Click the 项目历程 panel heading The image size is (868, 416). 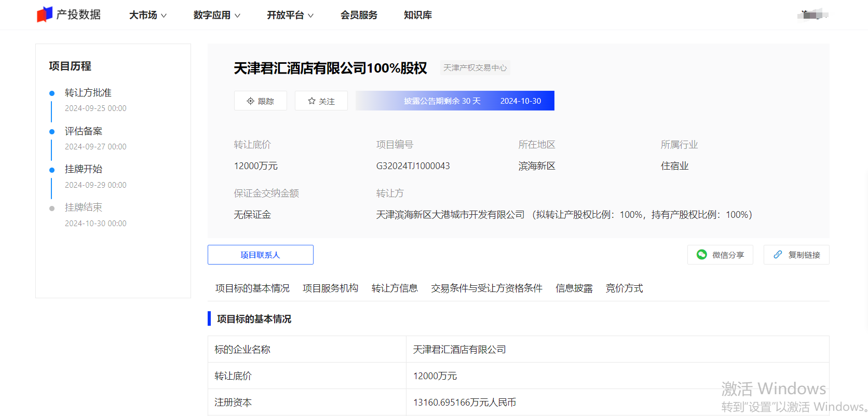coord(70,66)
